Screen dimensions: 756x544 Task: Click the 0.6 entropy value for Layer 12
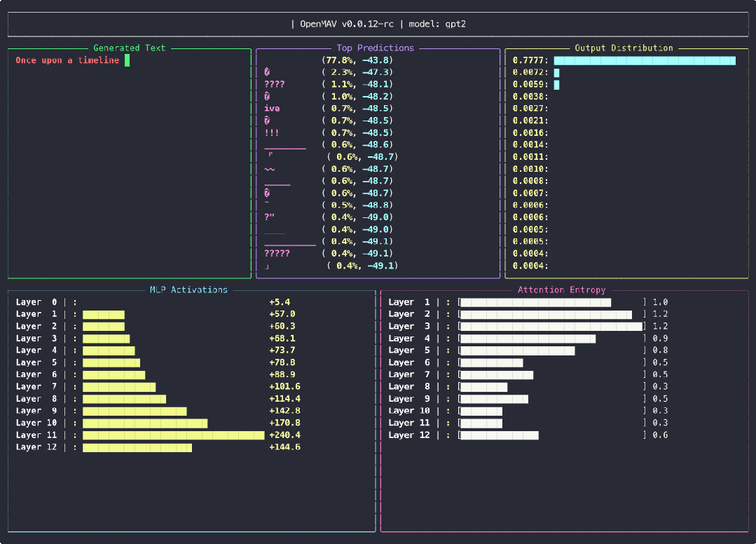pos(660,435)
